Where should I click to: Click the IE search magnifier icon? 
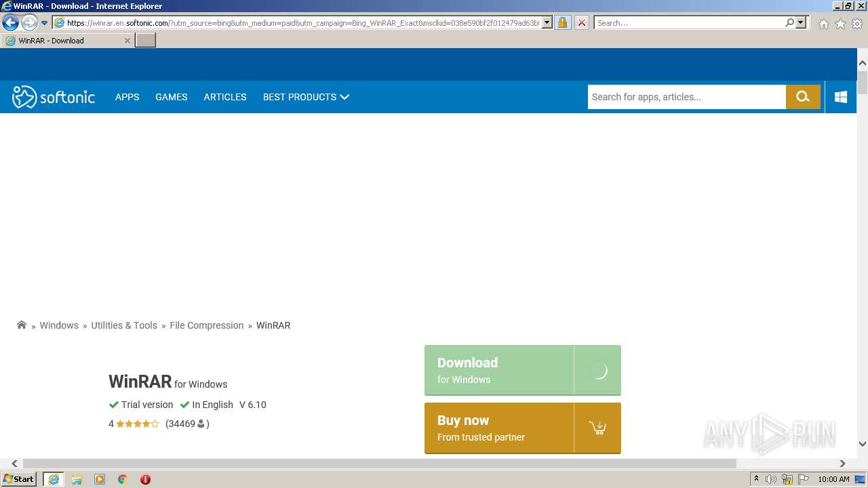click(x=789, y=23)
